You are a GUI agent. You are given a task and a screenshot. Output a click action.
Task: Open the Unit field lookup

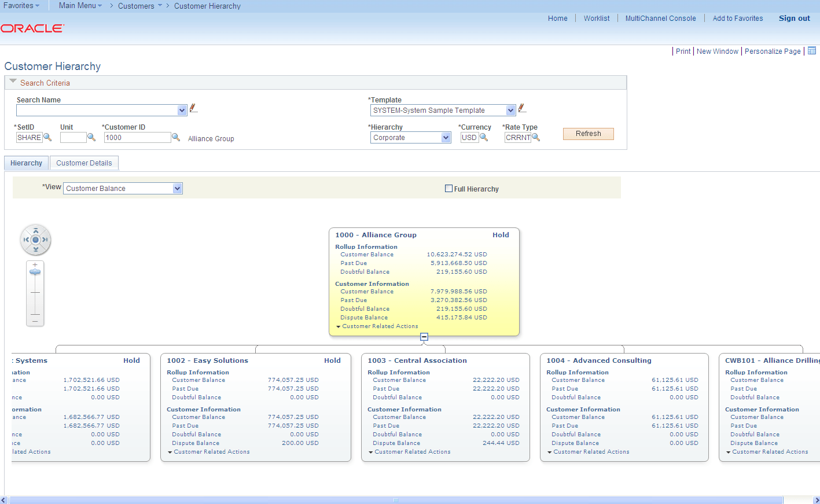91,138
